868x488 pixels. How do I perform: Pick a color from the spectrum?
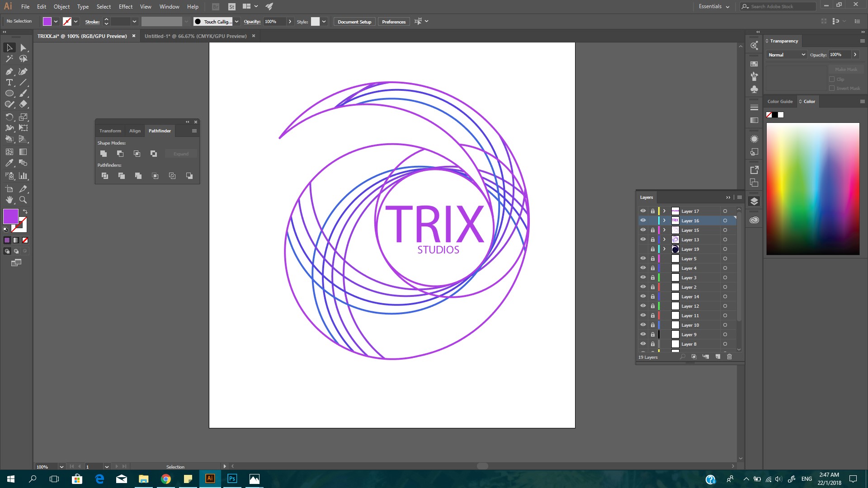(813, 189)
